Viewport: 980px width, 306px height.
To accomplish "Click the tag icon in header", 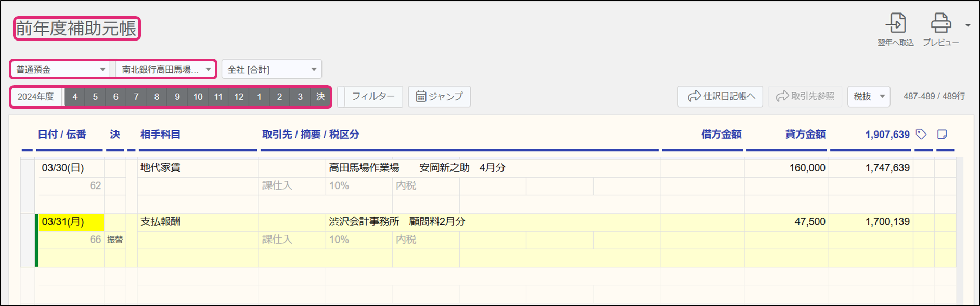I will [921, 135].
